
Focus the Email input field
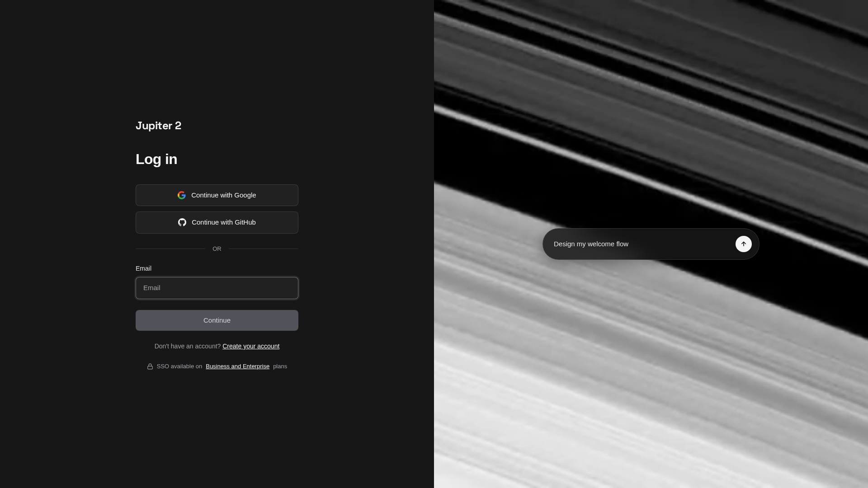(x=217, y=288)
